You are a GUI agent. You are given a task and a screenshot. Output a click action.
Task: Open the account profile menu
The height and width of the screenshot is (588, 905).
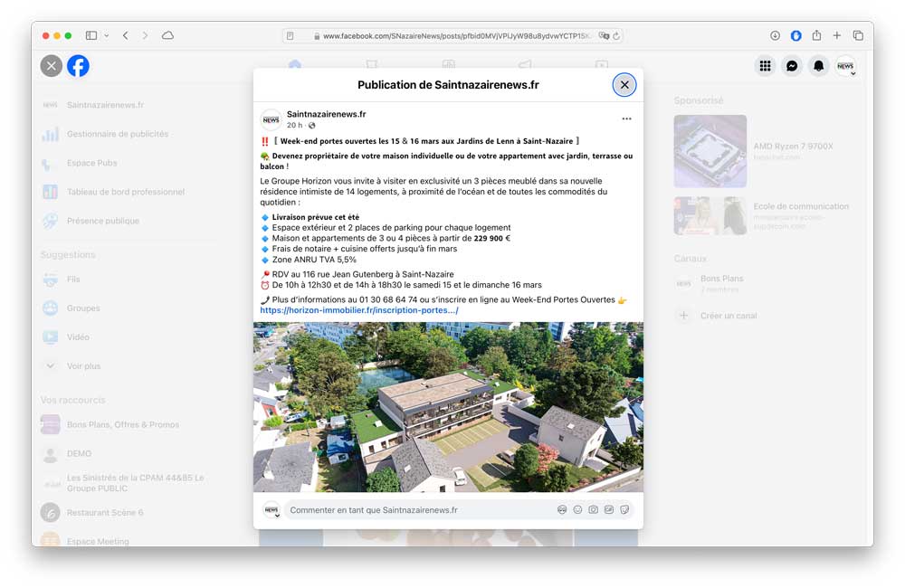pos(845,66)
